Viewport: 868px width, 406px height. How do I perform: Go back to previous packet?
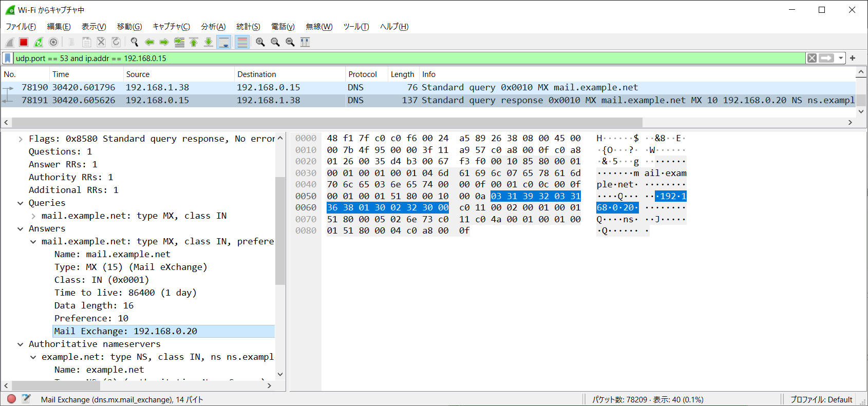point(149,42)
